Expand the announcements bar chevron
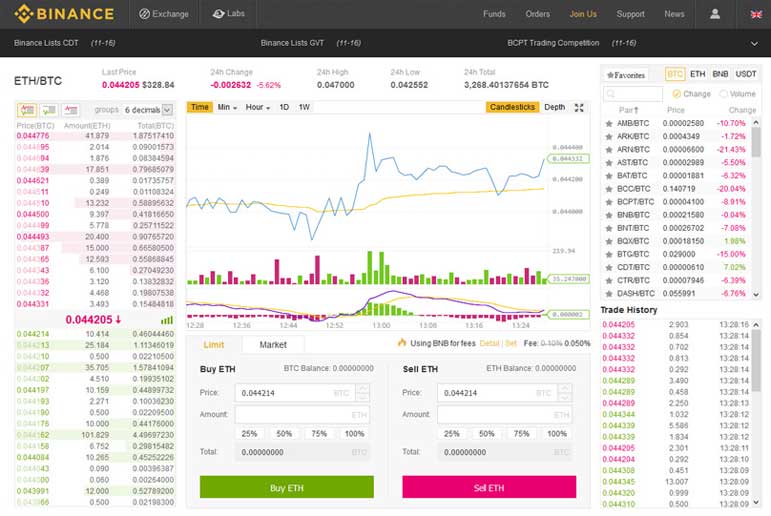This screenshot has width=771, height=516. [x=754, y=44]
